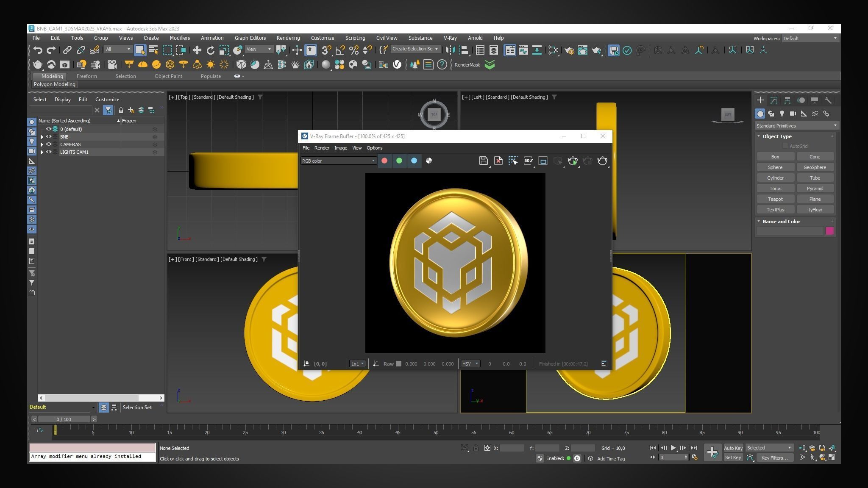The height and width of the screenshot is (488, 868).
Task: Open the Graph Editors menu
Action: tap(250, 38)
